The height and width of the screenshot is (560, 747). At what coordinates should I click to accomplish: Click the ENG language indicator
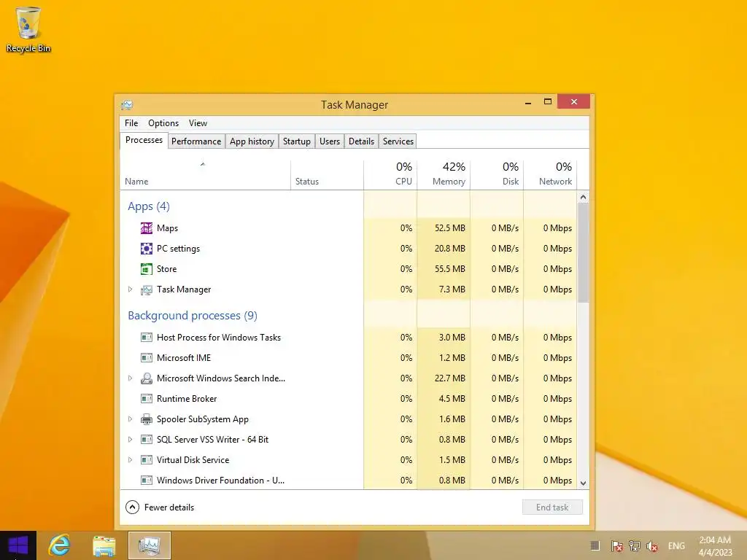[676, 546]
